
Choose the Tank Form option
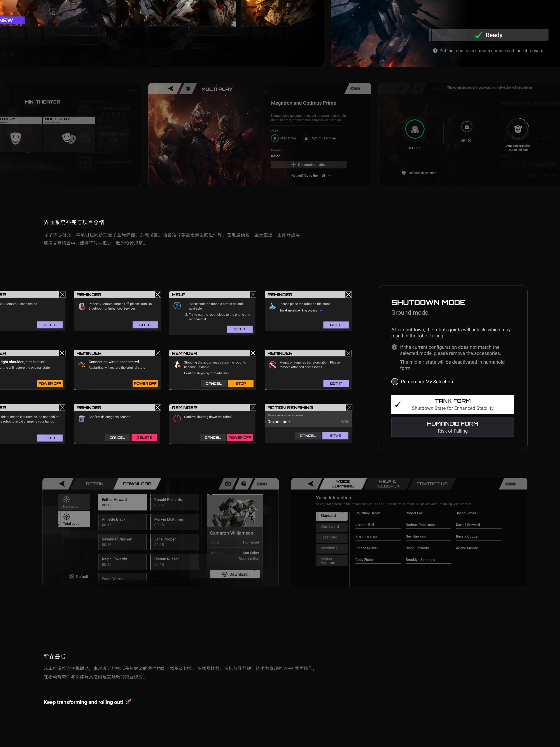(452, 404)
